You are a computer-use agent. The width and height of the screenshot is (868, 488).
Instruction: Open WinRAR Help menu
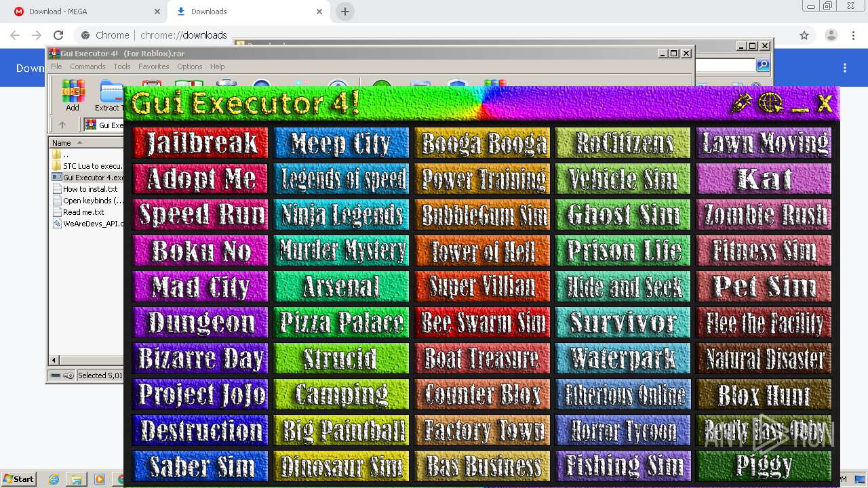[217, 66]
